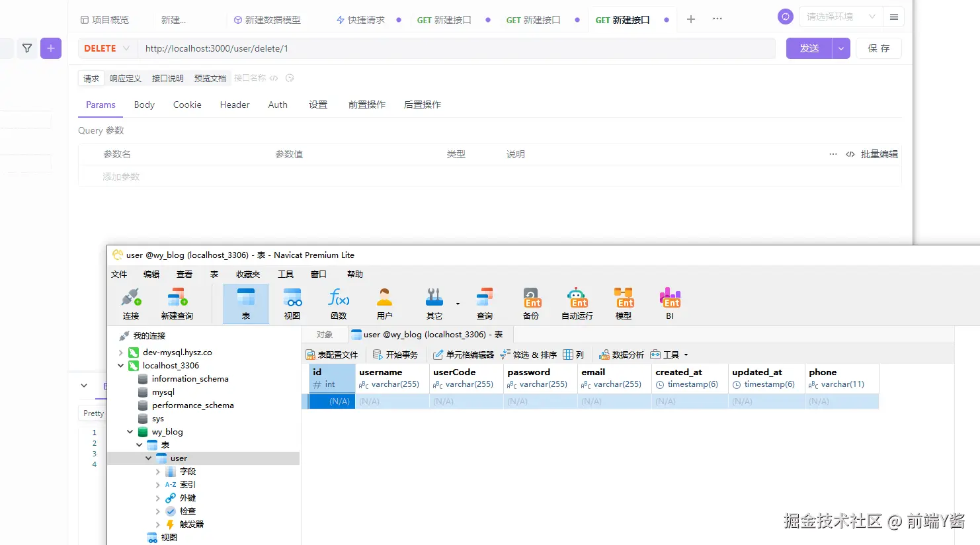Switch to the 前置操作 tab

[x=367, y=105]
